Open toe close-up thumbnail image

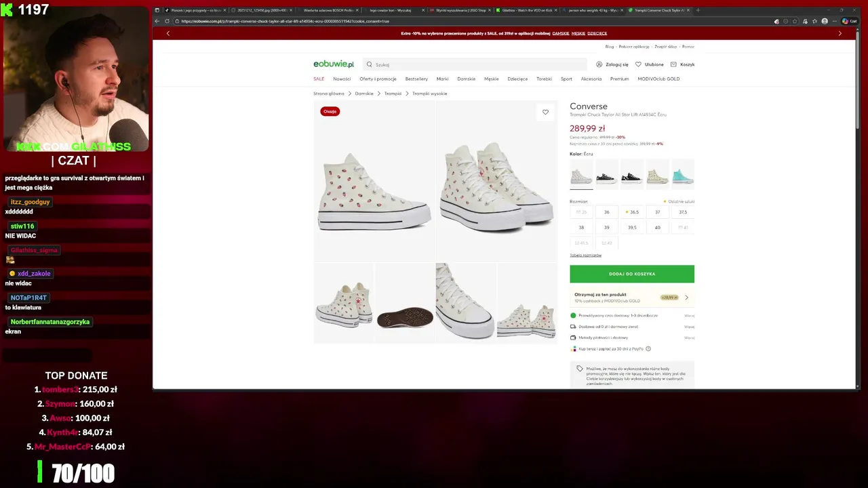point(466,303)
